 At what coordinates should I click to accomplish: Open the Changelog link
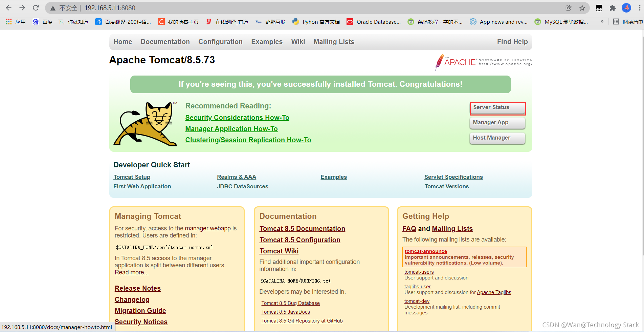click(132, 299)
